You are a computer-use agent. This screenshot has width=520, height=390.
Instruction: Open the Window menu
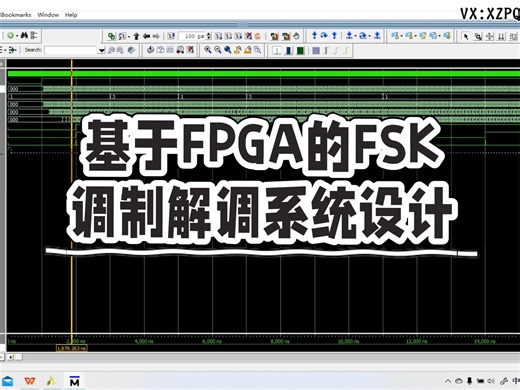(x=48, y=15)
